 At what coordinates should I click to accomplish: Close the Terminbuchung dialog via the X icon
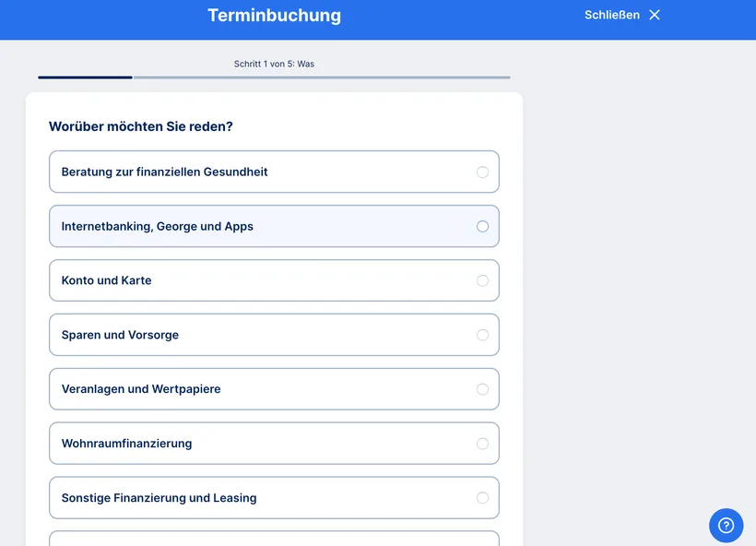point(654,14)
